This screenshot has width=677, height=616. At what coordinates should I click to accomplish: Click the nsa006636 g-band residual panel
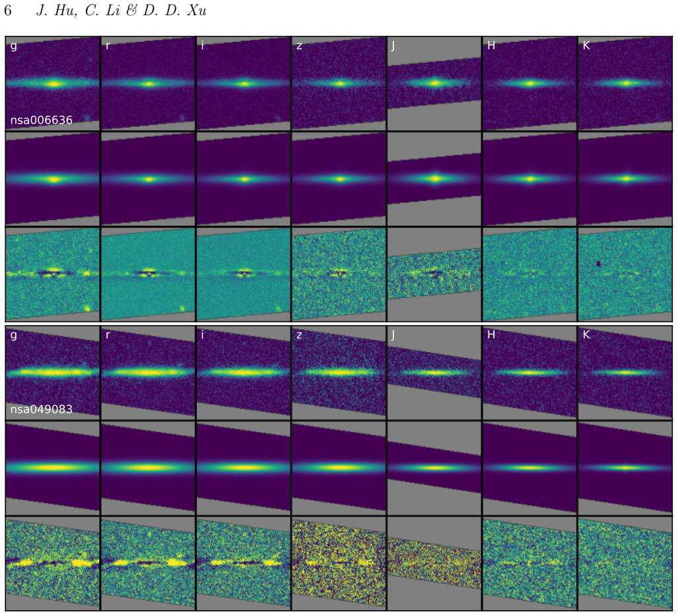coord(53,274)
